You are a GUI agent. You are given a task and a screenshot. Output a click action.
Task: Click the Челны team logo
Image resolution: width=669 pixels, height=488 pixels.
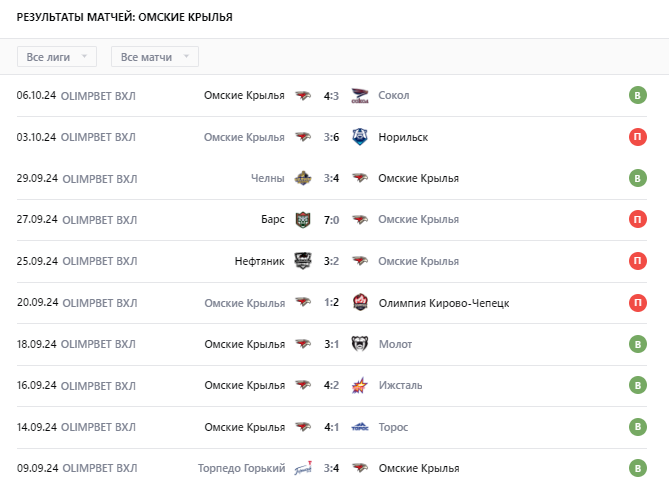coord(303,178)
